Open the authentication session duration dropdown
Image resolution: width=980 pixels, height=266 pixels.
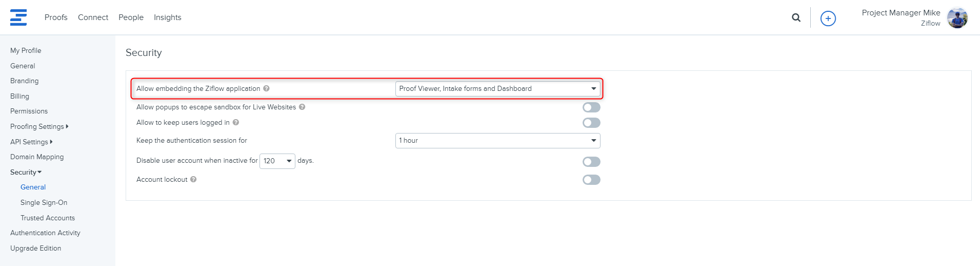coord(497,141)
